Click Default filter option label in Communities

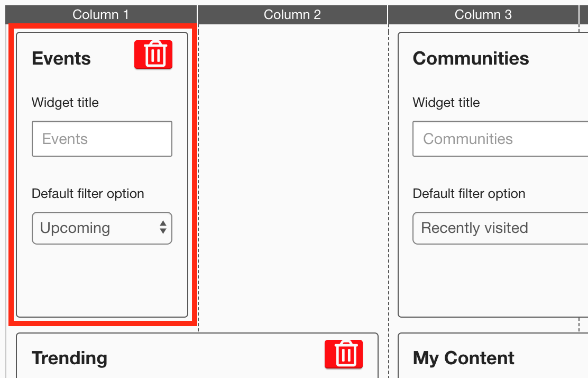(x=469, y=194)
